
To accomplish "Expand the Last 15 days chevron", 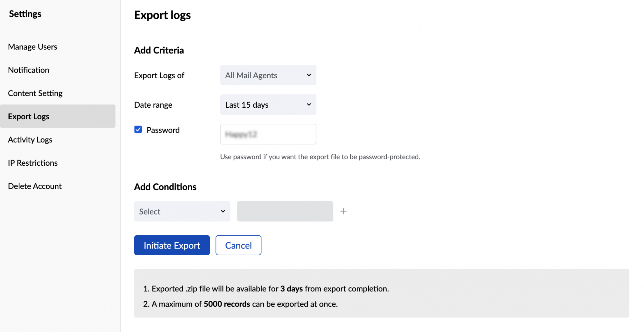I will [x=308, y=104].
